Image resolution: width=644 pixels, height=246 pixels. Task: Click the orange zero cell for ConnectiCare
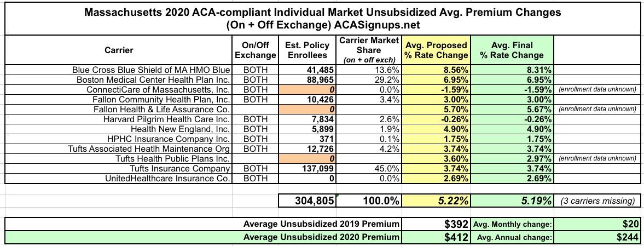tap(307, 89)
